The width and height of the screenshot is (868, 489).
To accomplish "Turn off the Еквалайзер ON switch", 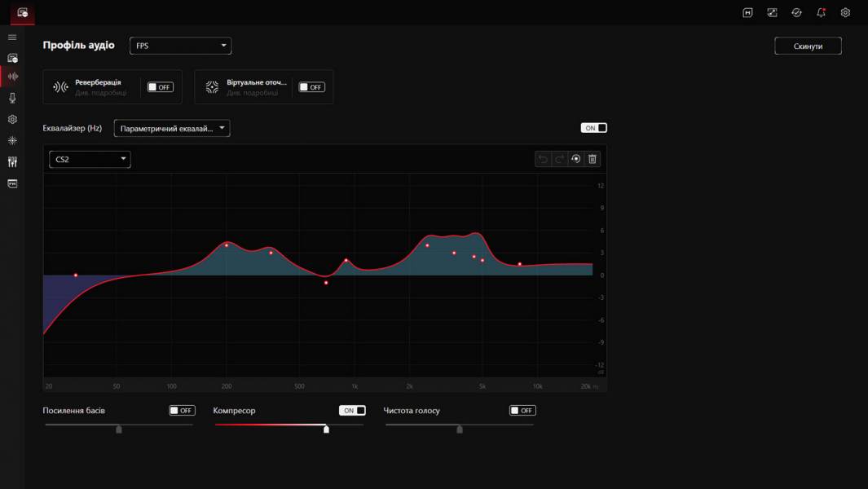I will coord(593,128).
